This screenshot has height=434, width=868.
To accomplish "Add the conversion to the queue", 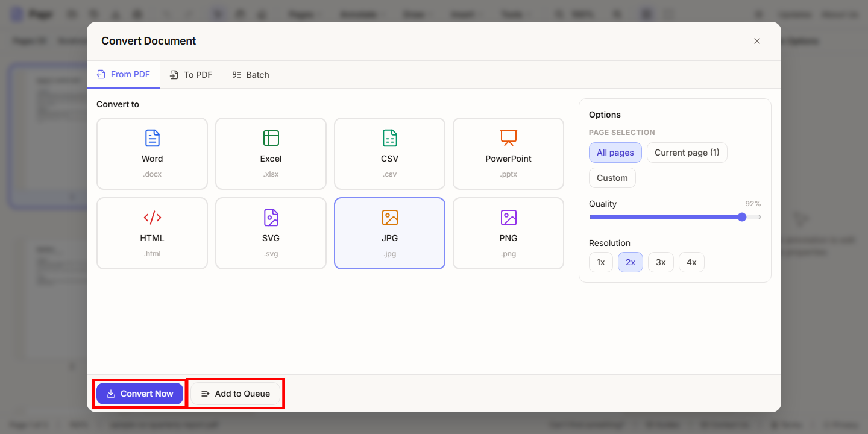I will tap(235, 394).
